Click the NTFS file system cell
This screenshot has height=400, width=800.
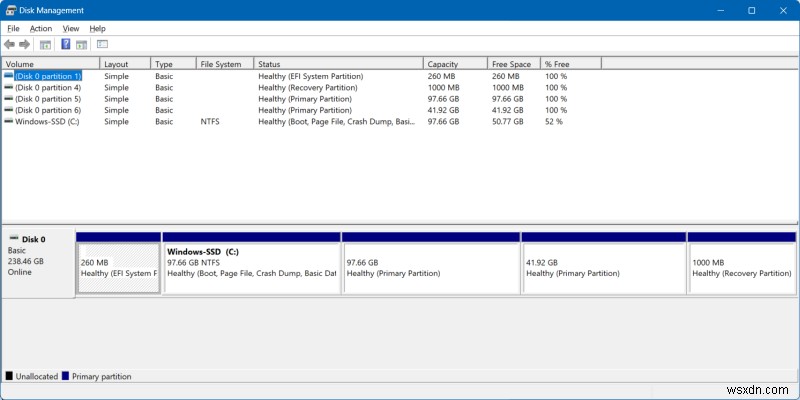point(210,121)
